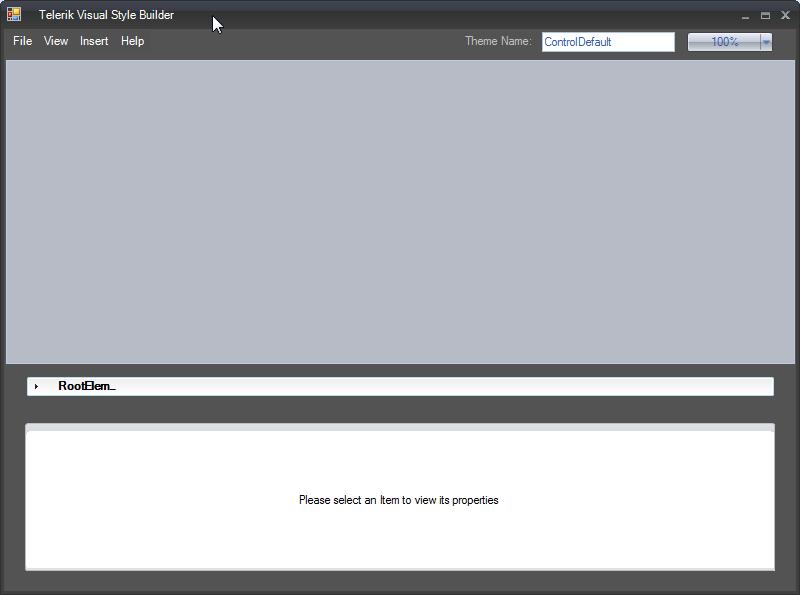Expand the RootElem tree node
The height and width of the screenshot is (595, 800).
[x=36, y=386]
